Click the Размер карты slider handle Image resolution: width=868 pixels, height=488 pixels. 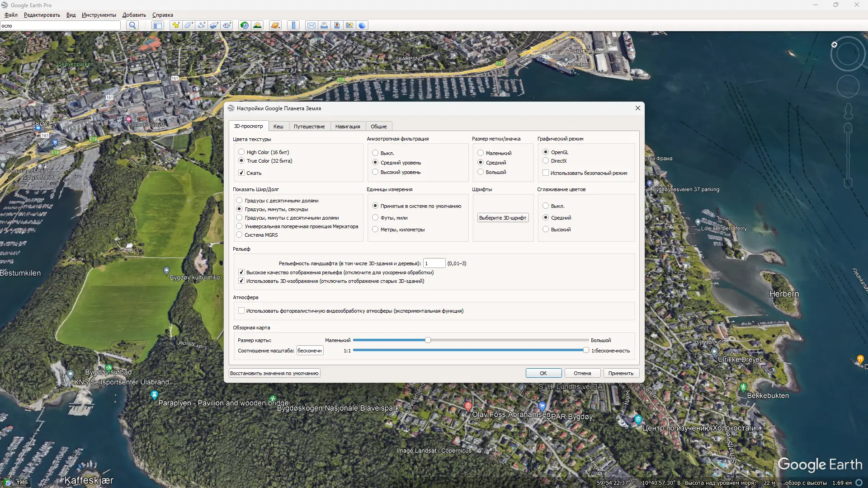click(x=428, y=340)
